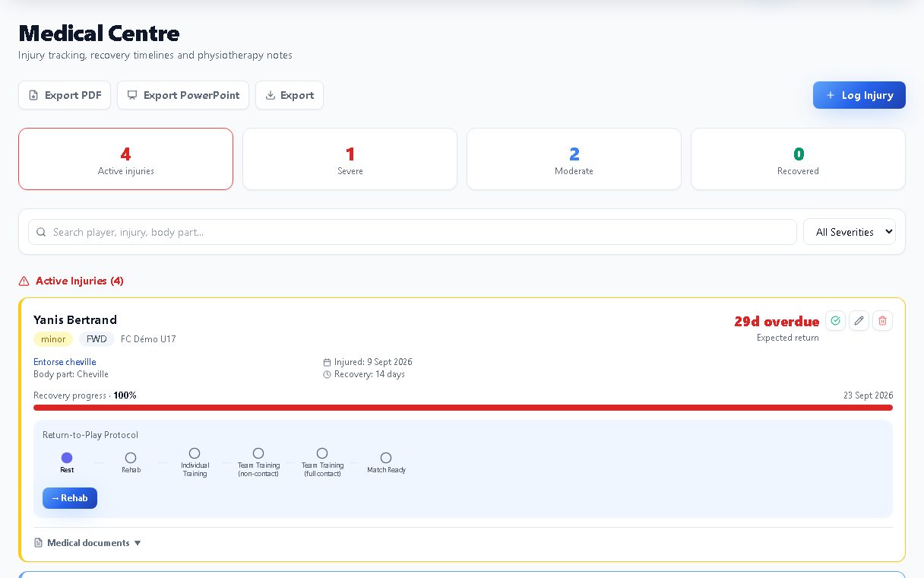Screen dimensions: 924x578
Task: Advance protocol with the → Rehab button
Action: click(x=70, y=498)
